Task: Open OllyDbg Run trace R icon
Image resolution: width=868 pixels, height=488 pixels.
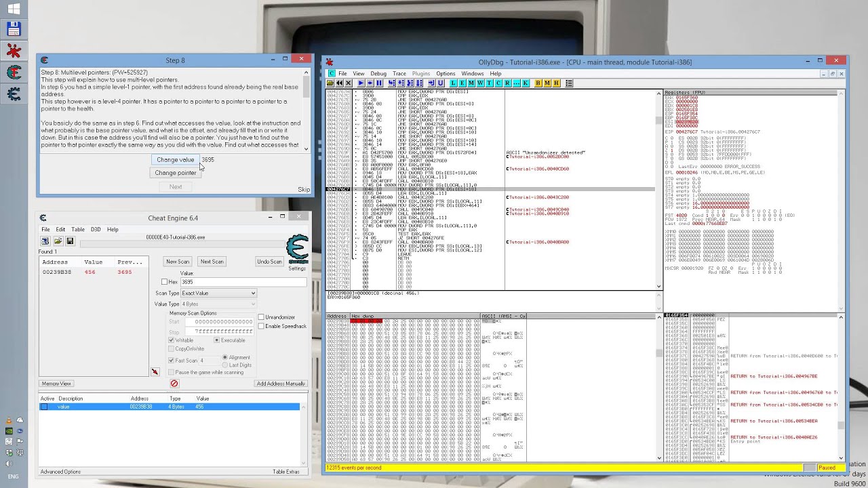Action: coord(507,83)
